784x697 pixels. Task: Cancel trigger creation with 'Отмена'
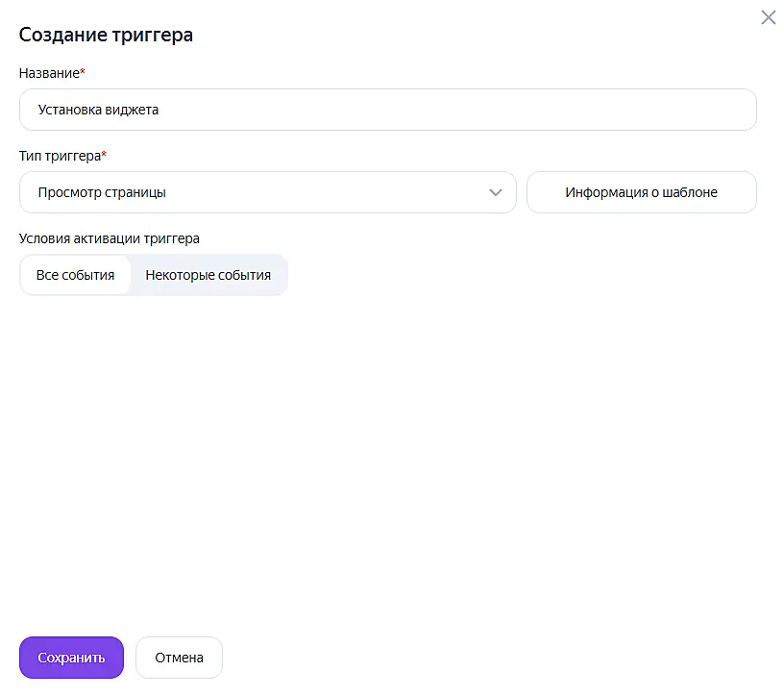tap(179, 658)
